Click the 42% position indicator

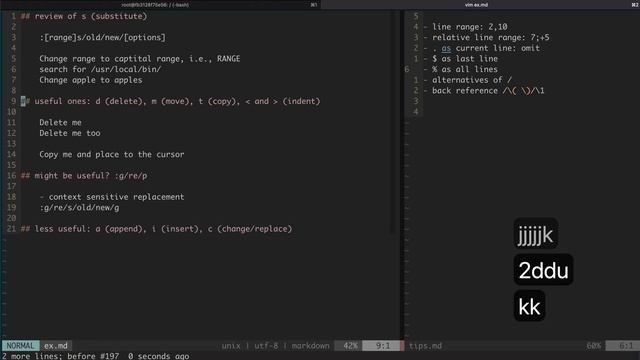pos(349,346)
